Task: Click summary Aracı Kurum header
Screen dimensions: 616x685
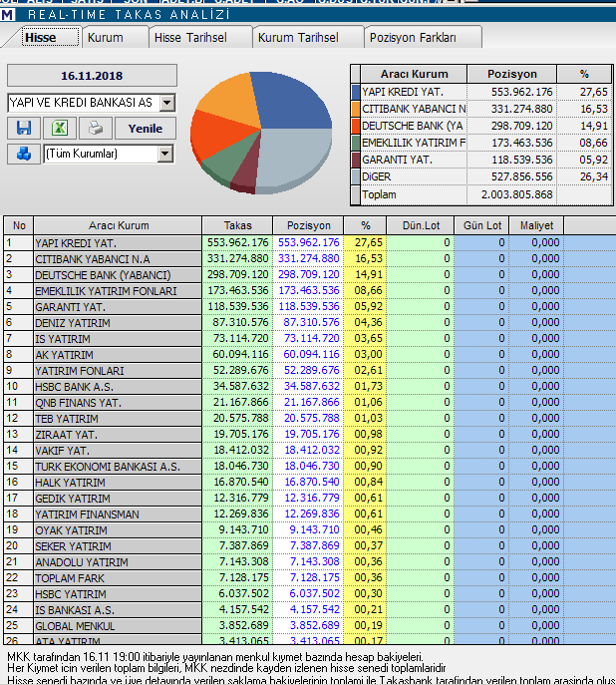Action: [414, 74]
